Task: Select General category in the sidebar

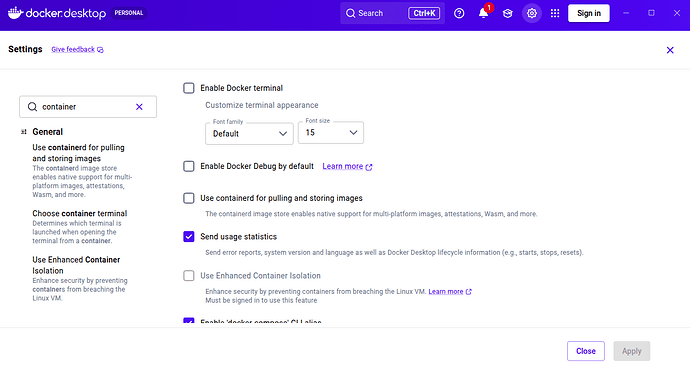Action: pyautogui.click(x=48, y=132)
